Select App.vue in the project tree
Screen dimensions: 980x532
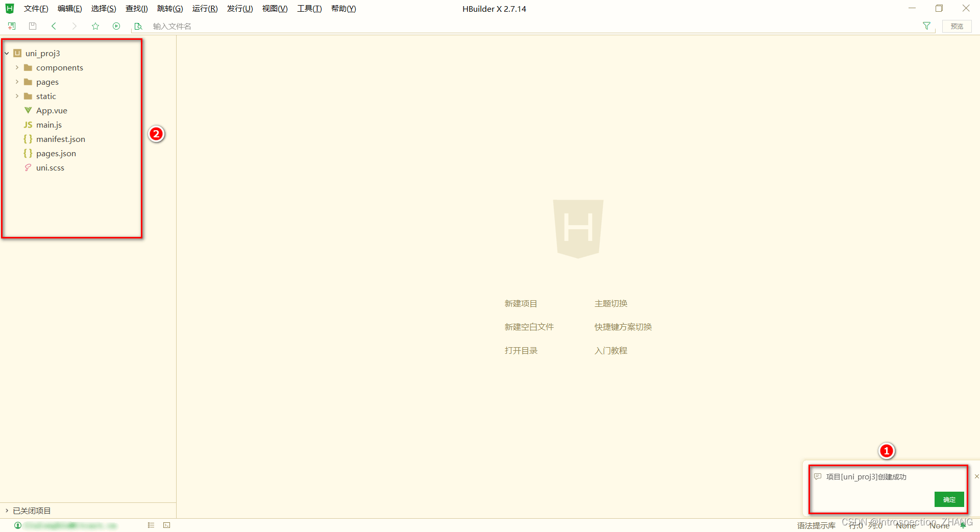pos(52,110)
